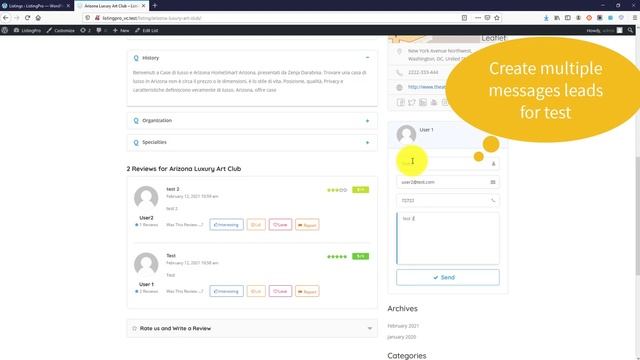The height and width of the screenshot is (360, 640).
Task: Click Love on User 1 Test review
Action: click(280, 291)
